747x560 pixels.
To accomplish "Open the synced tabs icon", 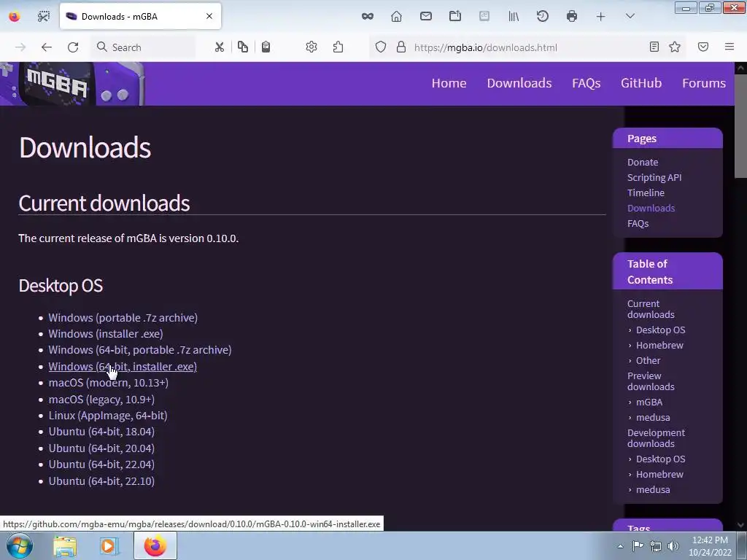I will click(455, 17).
